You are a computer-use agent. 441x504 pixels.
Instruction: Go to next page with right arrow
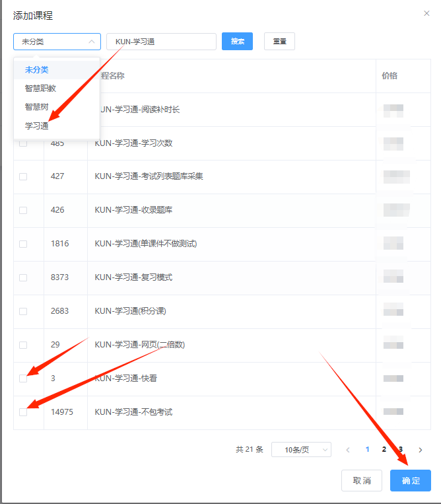pyautogui.click(x=420, y=450)
